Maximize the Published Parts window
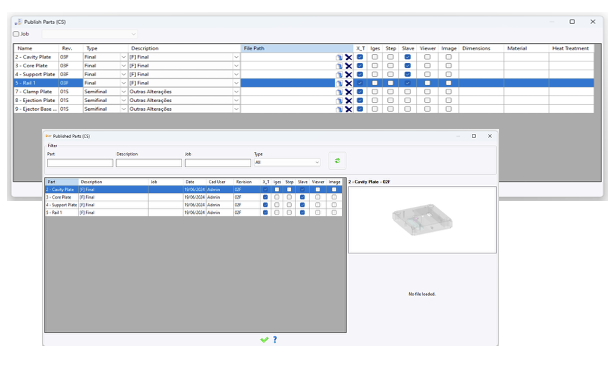Image resolution: width=616 pixels, height=378 pixels. 474,136
